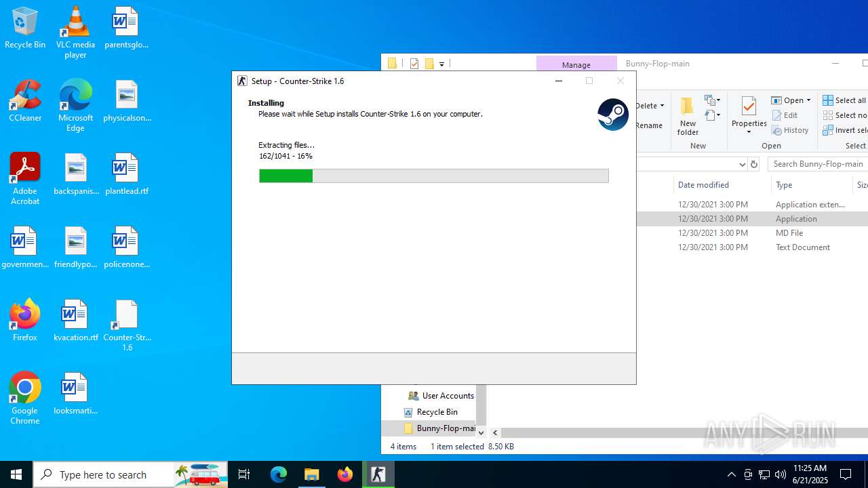Click the taskbar search box
Image resolution: width=868 pixels, height=488 pixels.
pos(130,474)
